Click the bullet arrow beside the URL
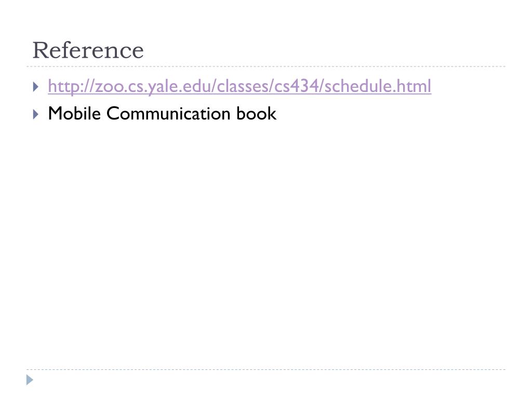 (x=36, y=87)
